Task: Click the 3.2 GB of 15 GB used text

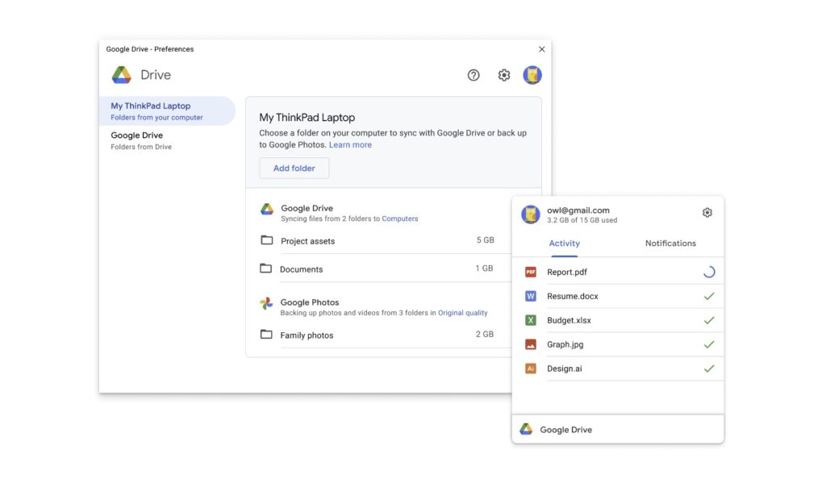Action: (582, 220)
